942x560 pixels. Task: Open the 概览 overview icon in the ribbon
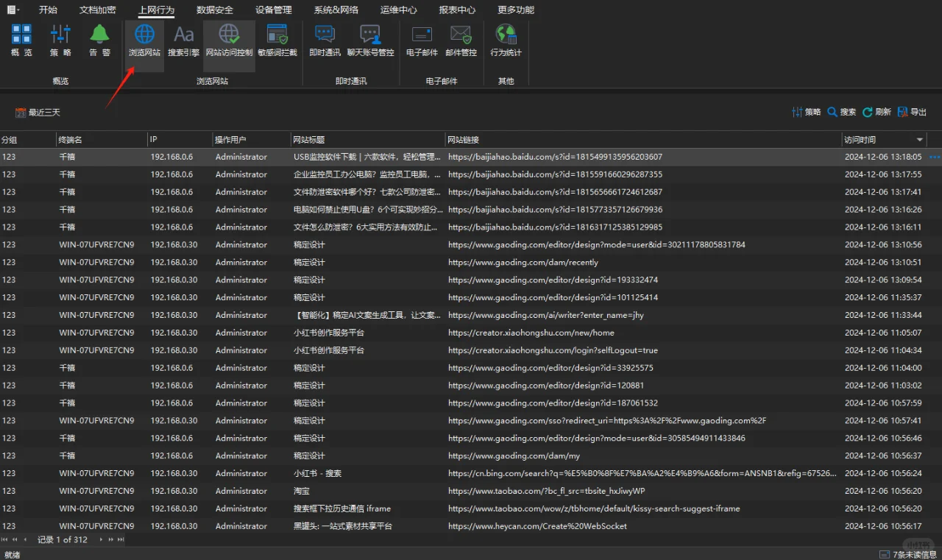[21, 40]
